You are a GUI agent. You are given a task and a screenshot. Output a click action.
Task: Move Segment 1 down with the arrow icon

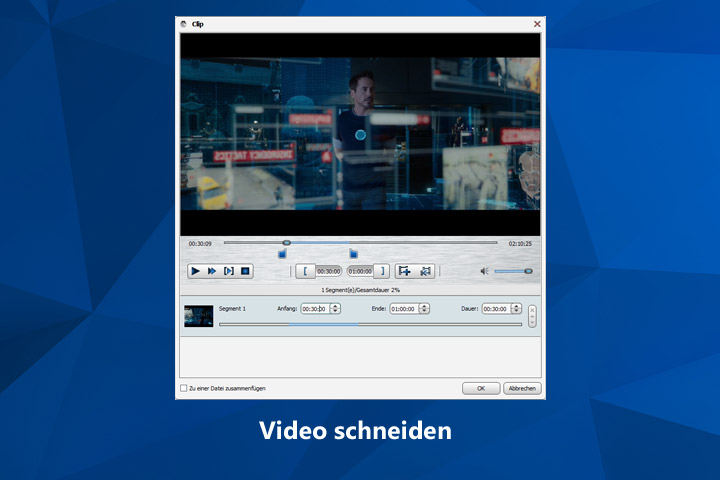pos(532,323)
